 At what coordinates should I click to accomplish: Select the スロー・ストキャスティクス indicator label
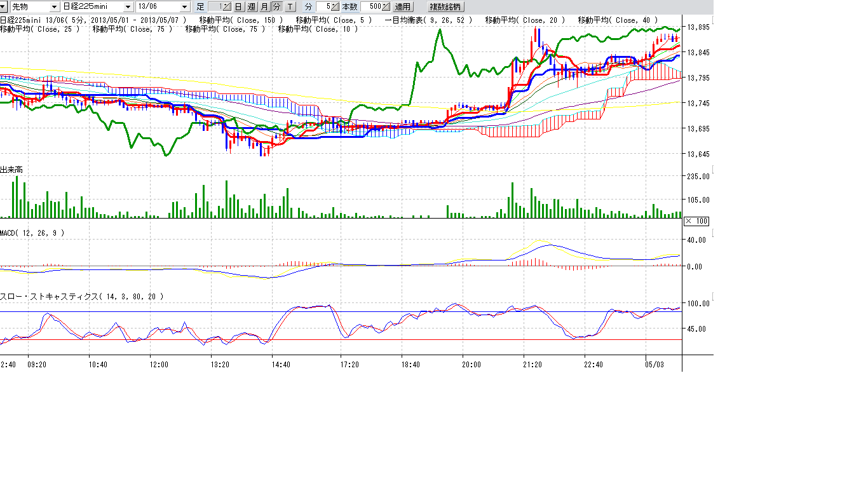81,296
